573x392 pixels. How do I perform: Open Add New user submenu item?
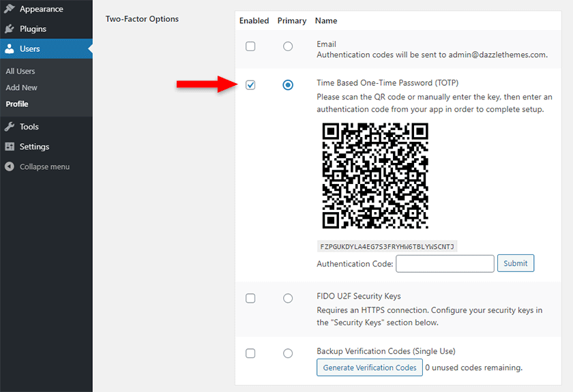pos(22,88)
